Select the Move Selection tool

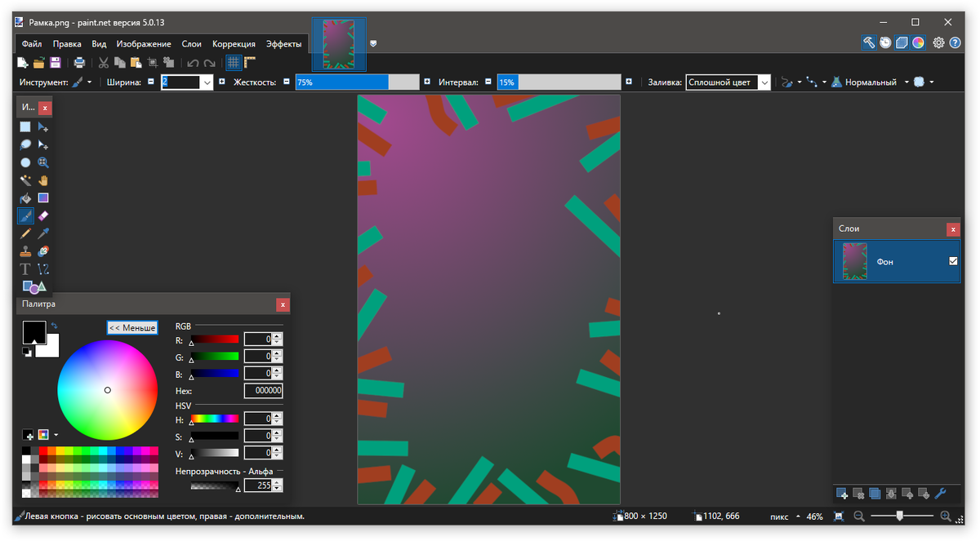(x=43, y=144)
